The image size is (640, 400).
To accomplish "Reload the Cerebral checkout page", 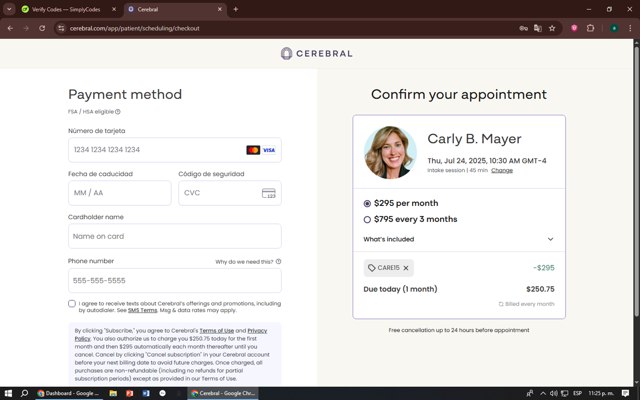I will 42,28.
